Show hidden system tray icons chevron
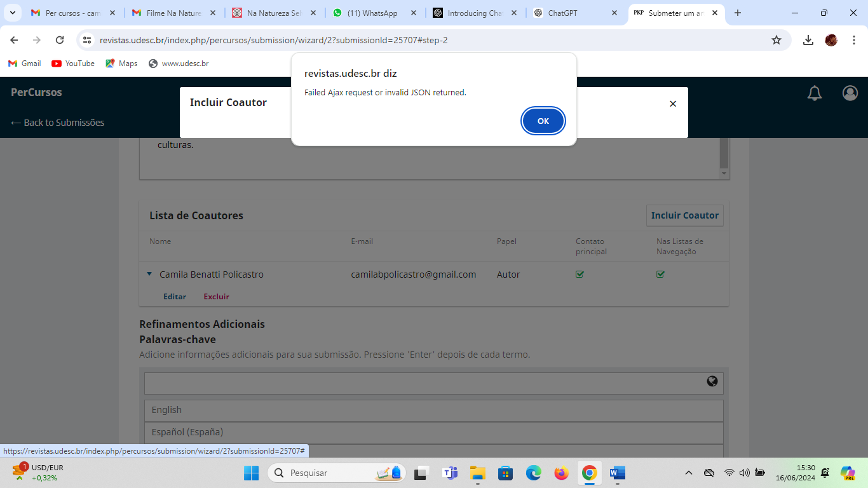 [688, 473]
